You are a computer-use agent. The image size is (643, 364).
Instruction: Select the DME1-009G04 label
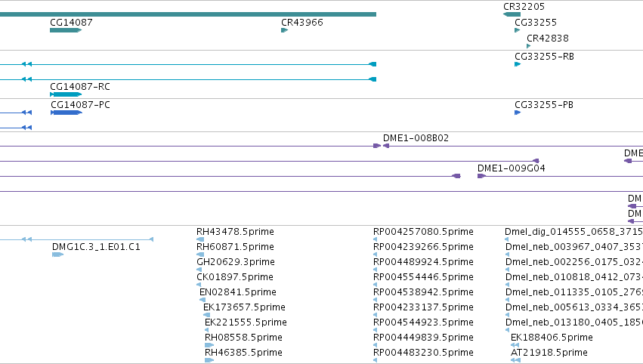tap(512, 168)
